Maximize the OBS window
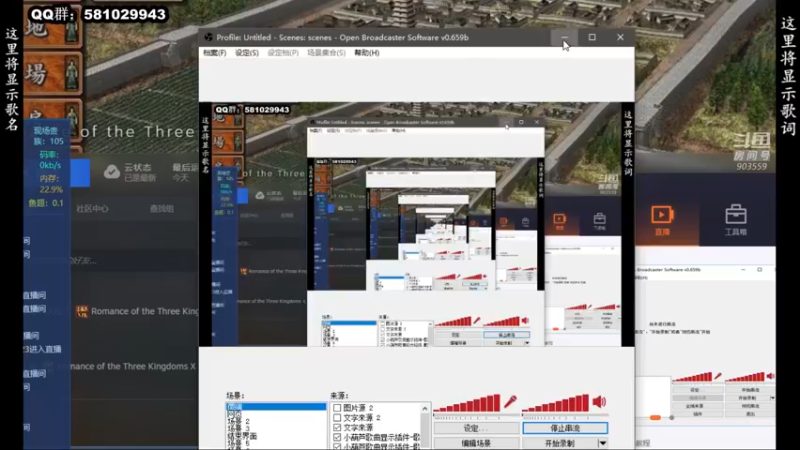 tap(592, 37)
